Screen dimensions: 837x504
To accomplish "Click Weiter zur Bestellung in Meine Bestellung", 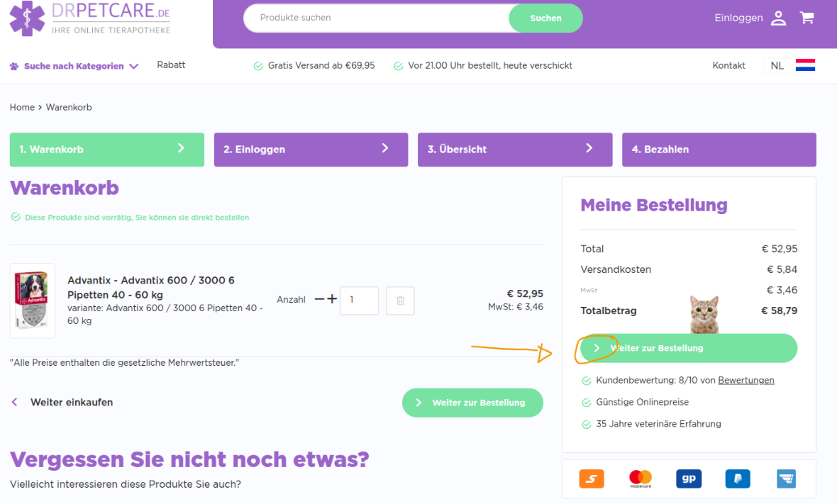I will coord(689,348).
